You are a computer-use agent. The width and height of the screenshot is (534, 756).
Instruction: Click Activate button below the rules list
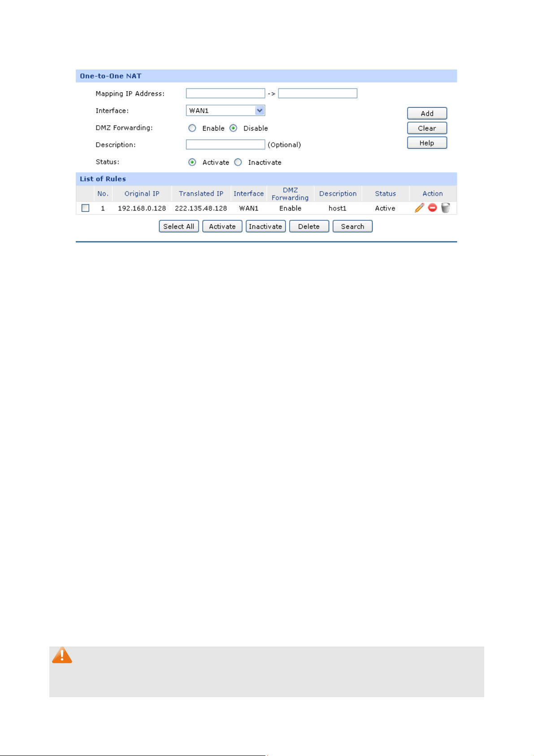(x=222, y=227)
